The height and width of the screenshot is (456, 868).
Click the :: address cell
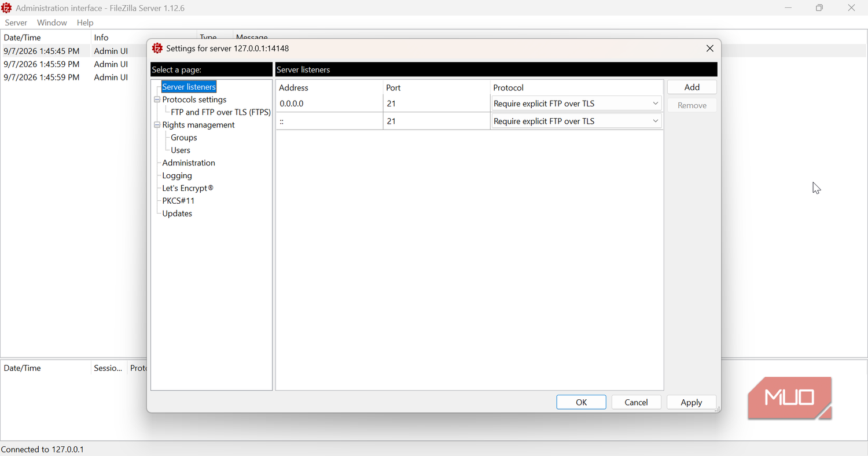[329, 122]
